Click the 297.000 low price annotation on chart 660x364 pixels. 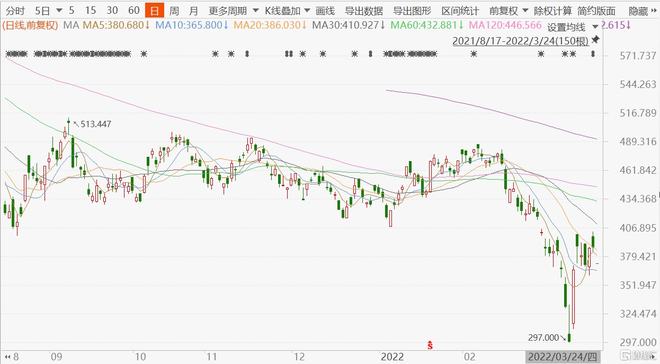[x=543, y=337]
